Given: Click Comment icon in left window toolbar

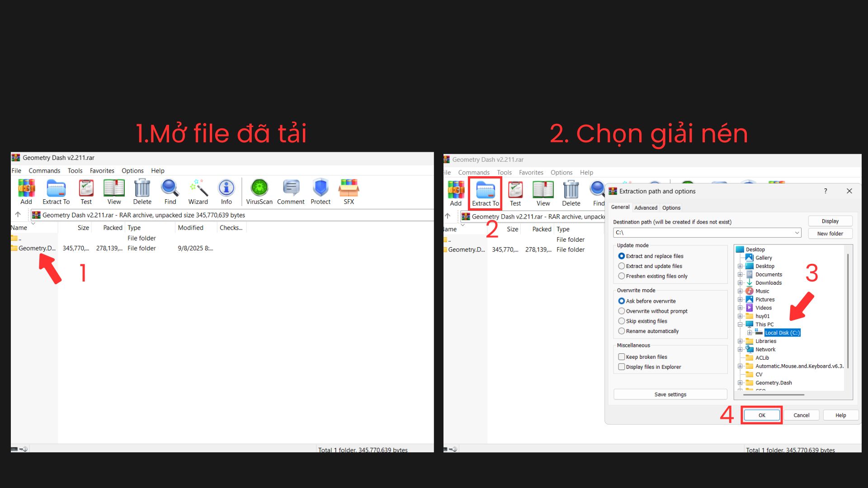Looking at the screenshot, I should [291, 192].
